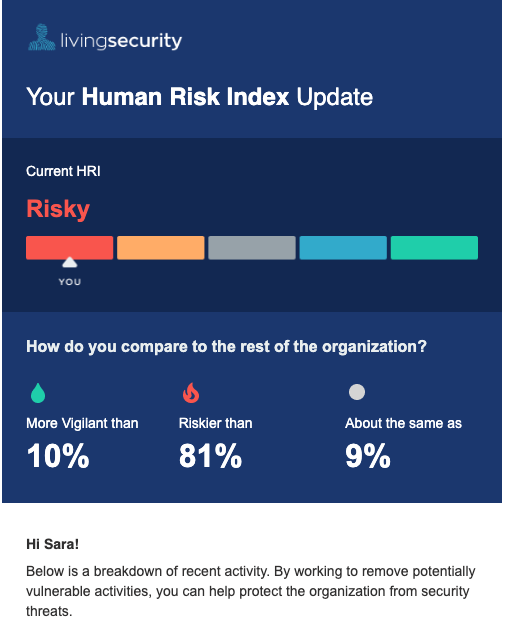506x629 pixels.
Task: Click the 81% Riskier than value
Action: pos(210,456)
